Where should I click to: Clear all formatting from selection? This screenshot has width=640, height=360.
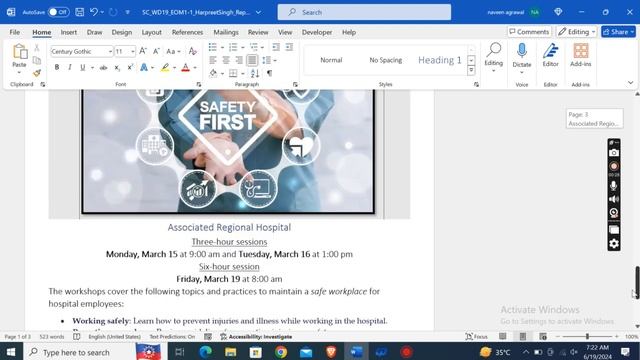point(193,51)
